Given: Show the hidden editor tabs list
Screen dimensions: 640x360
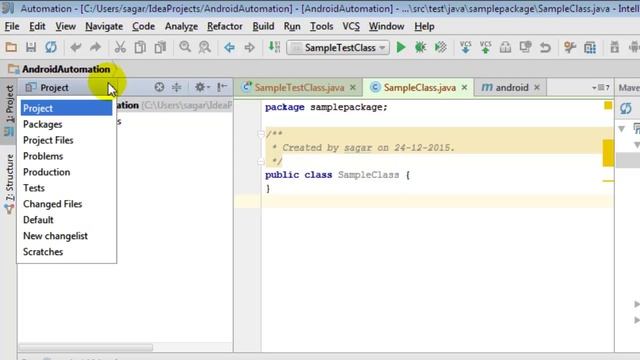Looking at the screenshot, I should (600, 87).
